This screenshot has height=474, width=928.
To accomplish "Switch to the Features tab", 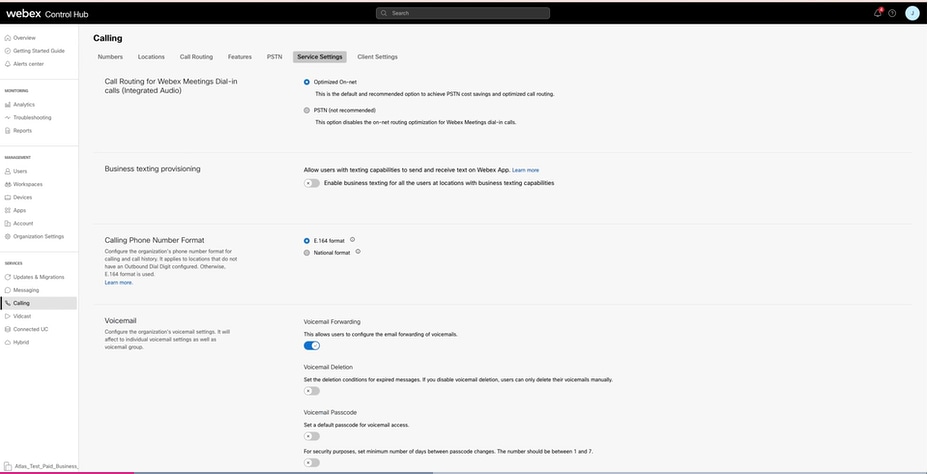I will [240, 57].
